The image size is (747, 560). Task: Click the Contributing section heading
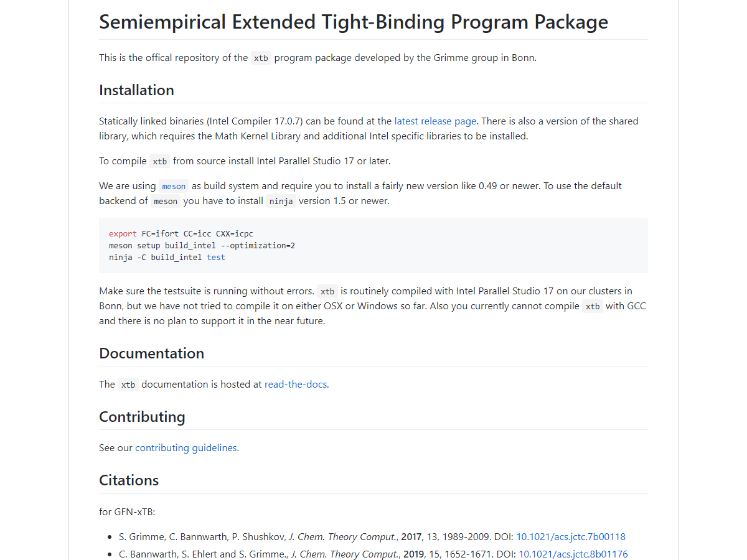[x=142, y=417]
